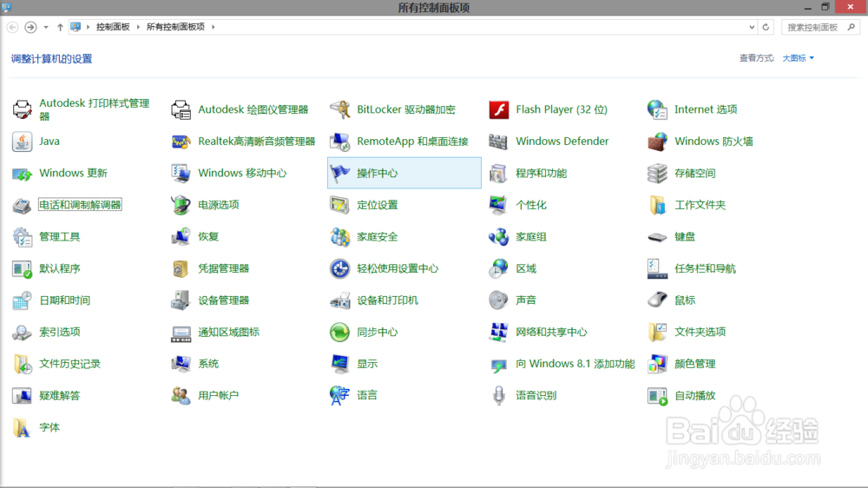Click the search magnifier icon
Image resolution: width=868 pixels, height=488 pixels.
point(852,27)
